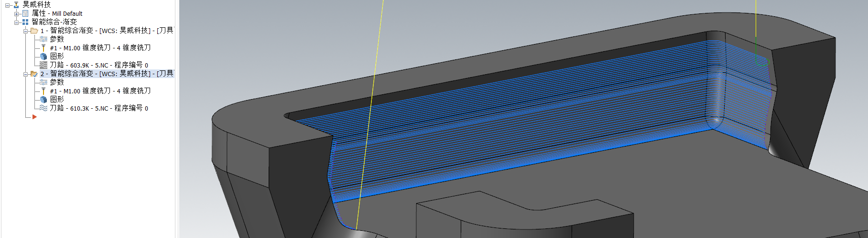
Task: Collapse operation 1 - 智能综合渐变
Action: click(26, 31)
